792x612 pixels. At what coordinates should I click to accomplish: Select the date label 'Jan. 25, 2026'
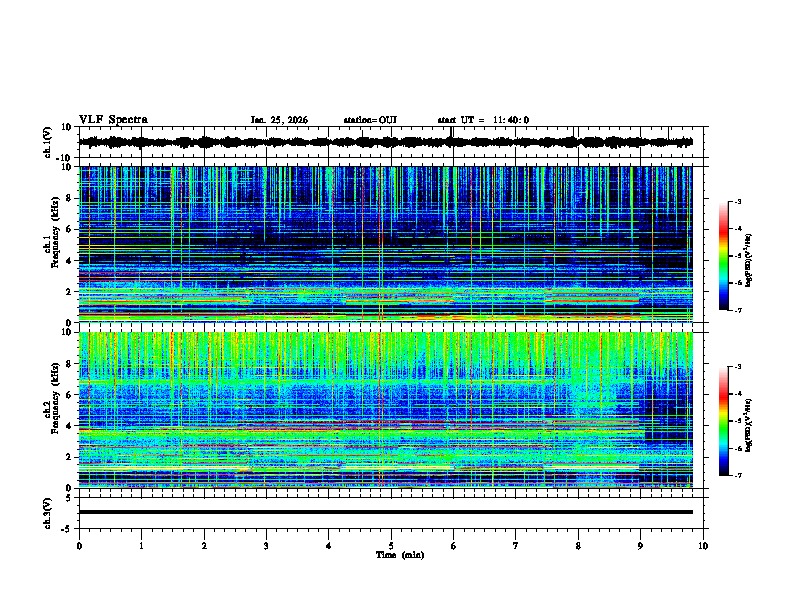(279, 120)
